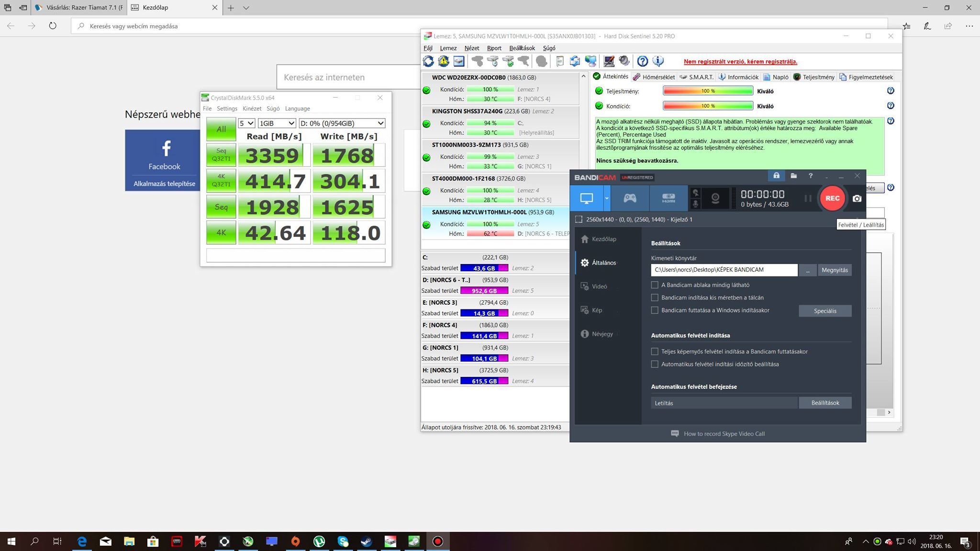Screen dimensions: 980x551
Task: Open Bandicam Videó settings section
Action: (599, 286)
